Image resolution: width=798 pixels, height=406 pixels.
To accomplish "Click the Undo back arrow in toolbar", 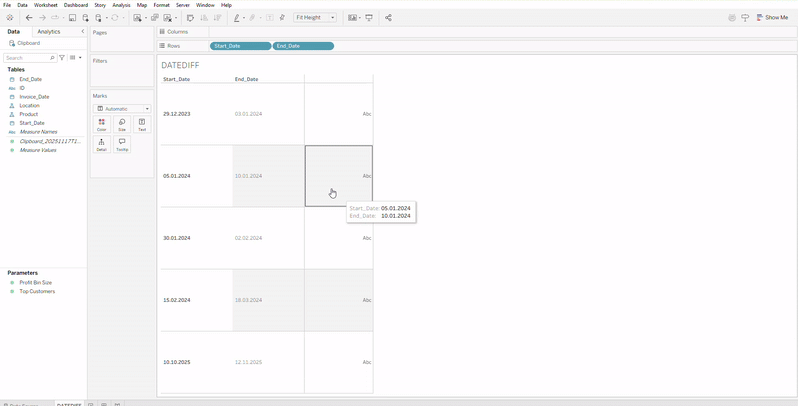I will pyautogui.click(x=29, y=18).
